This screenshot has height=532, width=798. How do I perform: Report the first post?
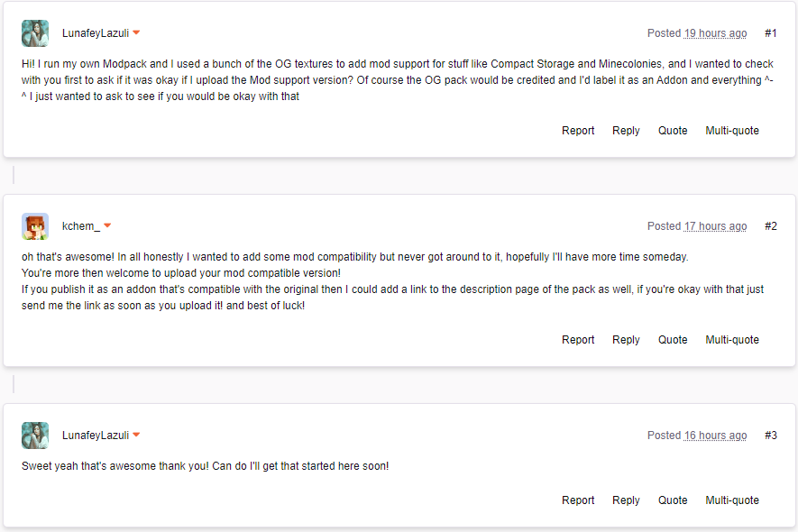pyautogui.click(x=578, y=131)
